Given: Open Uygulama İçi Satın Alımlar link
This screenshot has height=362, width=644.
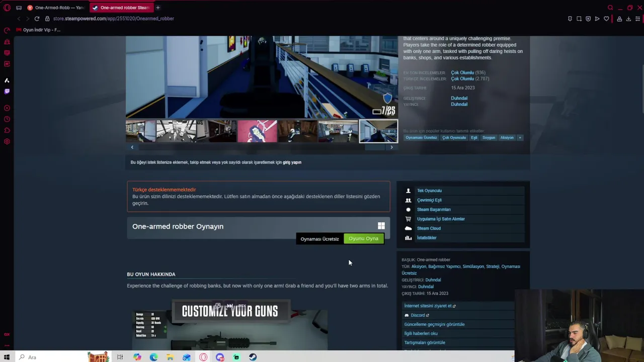Looking at the screenshot, I should [x=441, y=219].
